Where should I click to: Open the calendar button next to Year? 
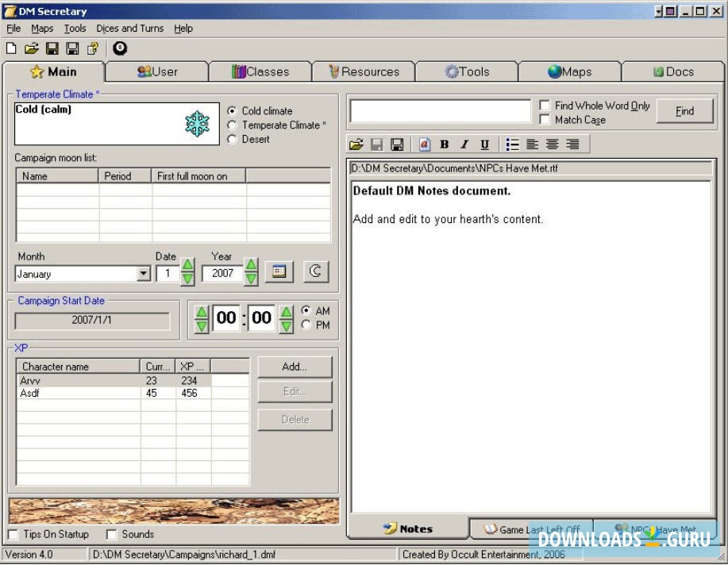pos(279,271)
